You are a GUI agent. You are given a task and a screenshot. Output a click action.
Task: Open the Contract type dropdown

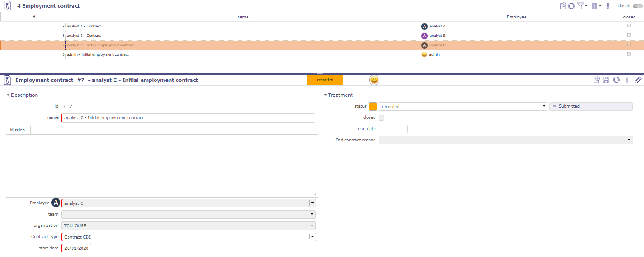(x=312, y=237)
